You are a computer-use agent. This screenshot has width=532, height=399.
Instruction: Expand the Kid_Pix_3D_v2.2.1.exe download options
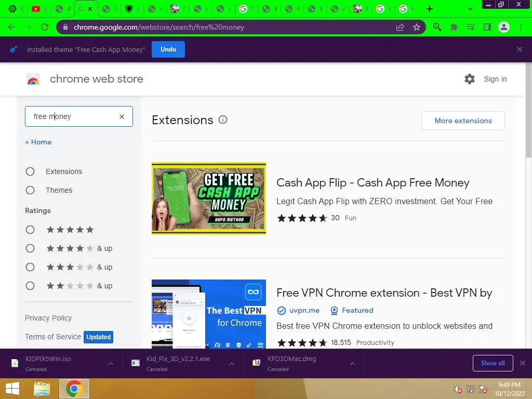[232, 363]
